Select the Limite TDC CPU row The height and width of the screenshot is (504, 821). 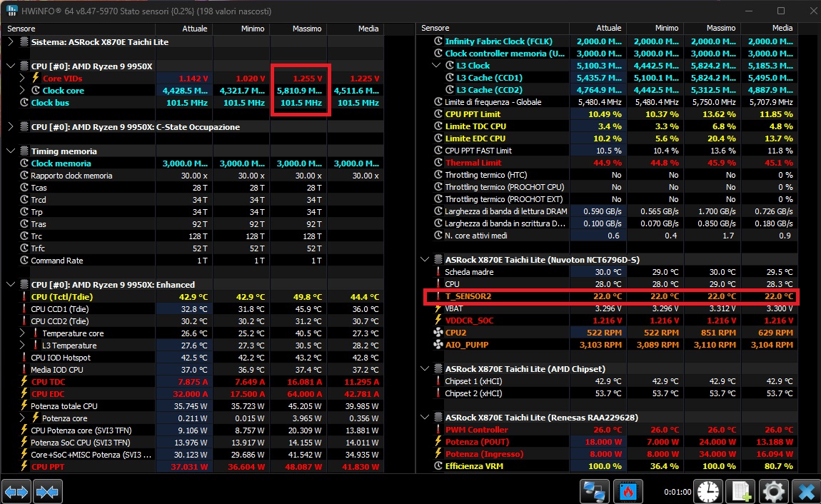pos(608,126)
